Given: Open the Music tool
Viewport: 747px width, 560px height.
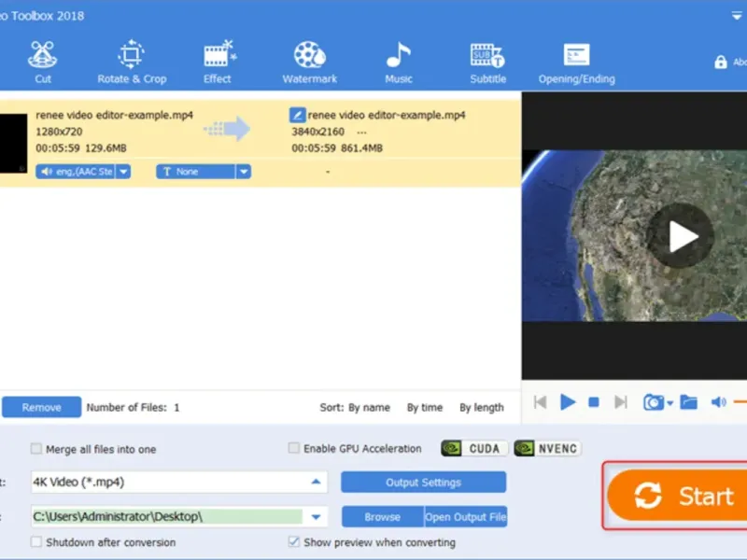Looking at the screenshot, I should [399, 62].
